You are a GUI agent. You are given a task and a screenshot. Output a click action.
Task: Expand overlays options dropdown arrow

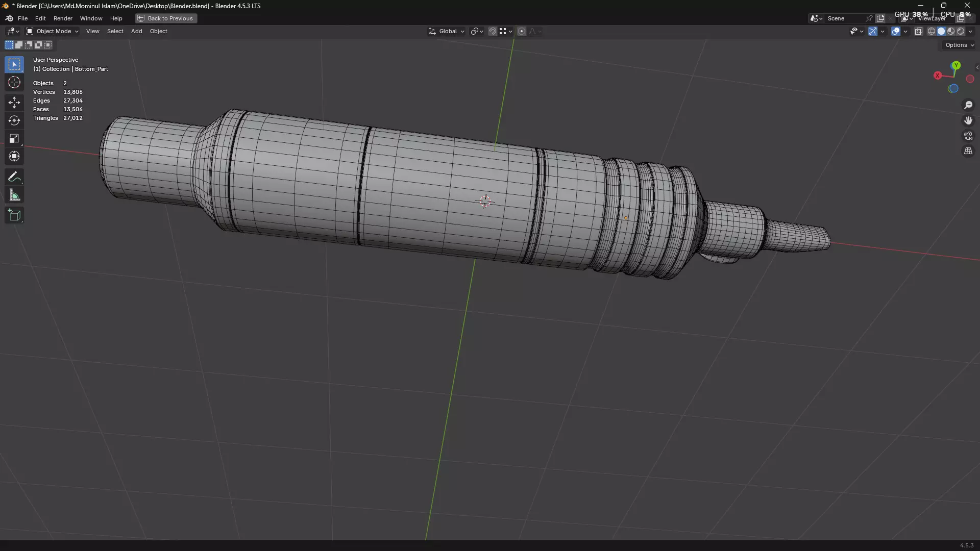coord(905,31)
